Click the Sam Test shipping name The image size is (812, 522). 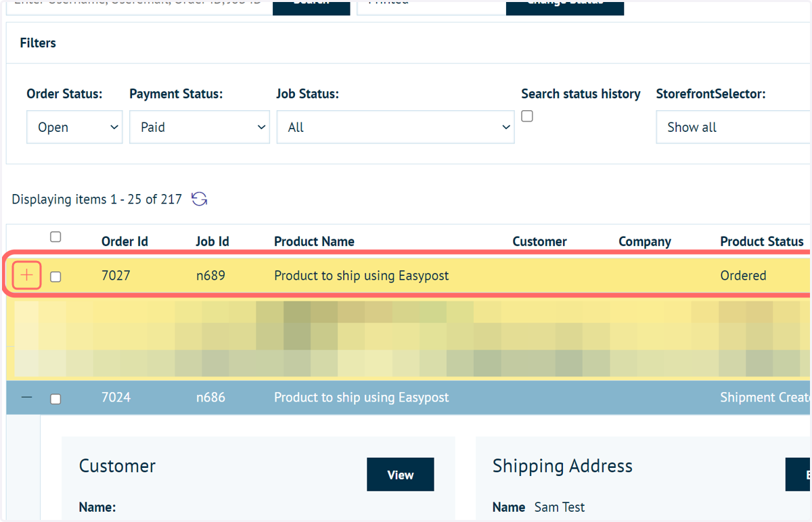tap(560, 507)
